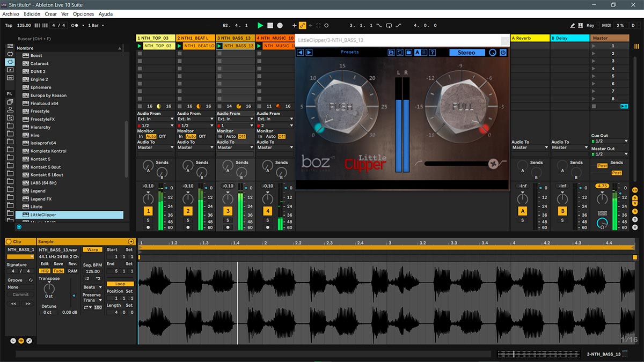Image resolution: width=644 pixels, height=362 pixels.
Task: Launch Master scene 1 play triangle
Action: (x=594, y=46)
